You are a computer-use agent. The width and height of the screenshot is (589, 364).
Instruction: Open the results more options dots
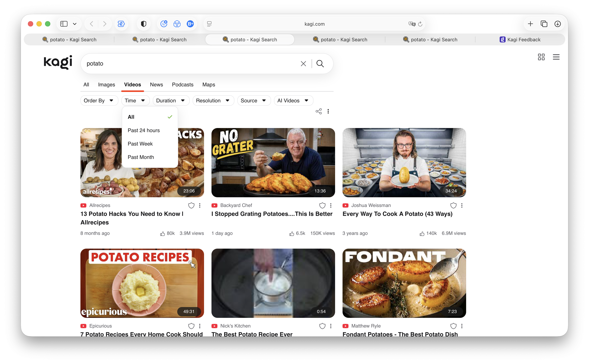tap(328, 111)
